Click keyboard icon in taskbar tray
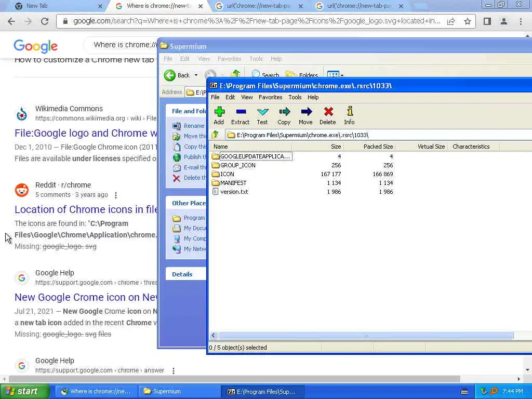This screenshot has width=532, height=399. 464,392
